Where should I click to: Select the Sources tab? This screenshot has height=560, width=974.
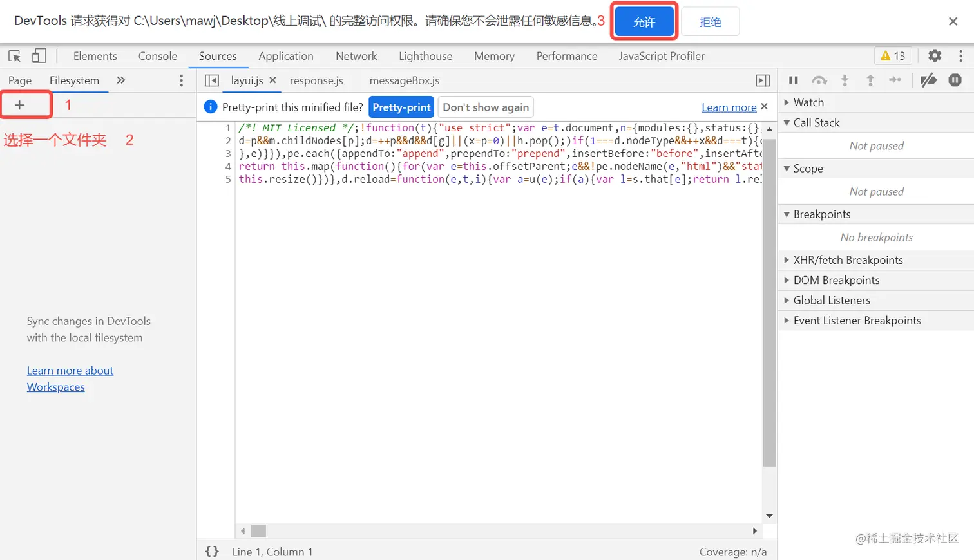218,56
